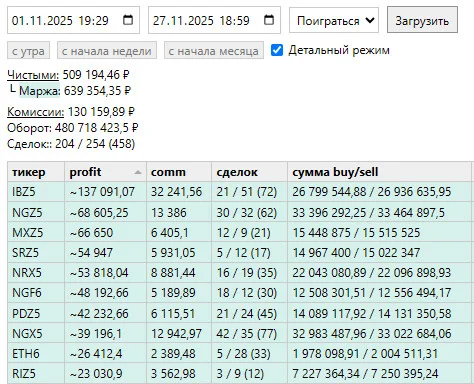Click the trades count 21 / 51 (72)

[x=247, y=192]
